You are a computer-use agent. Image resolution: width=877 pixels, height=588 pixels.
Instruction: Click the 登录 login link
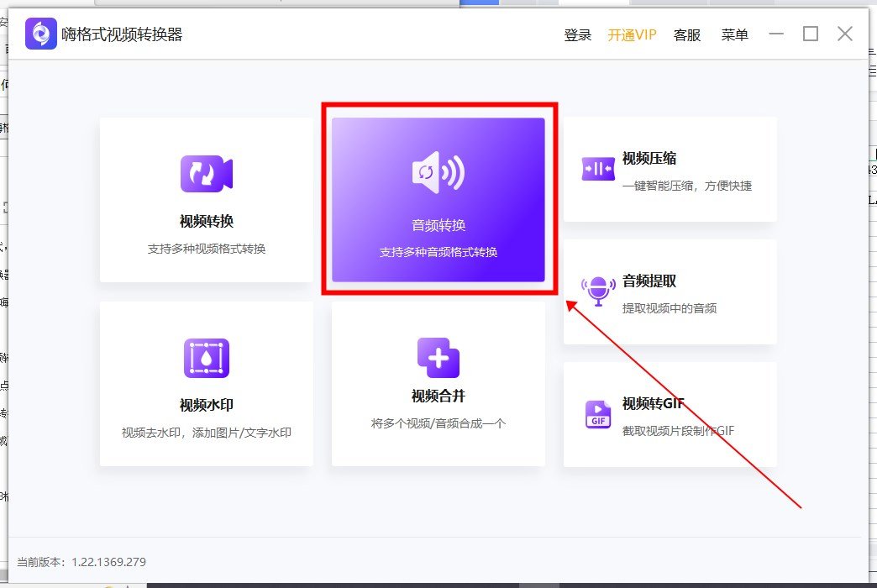coord(577,34)
